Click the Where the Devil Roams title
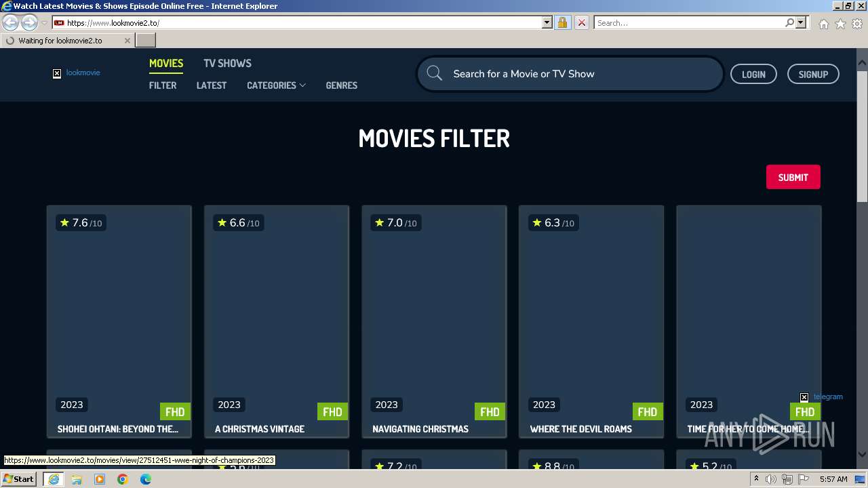The width and height of the screenshot is (868, 488). (x=580, y=429)
